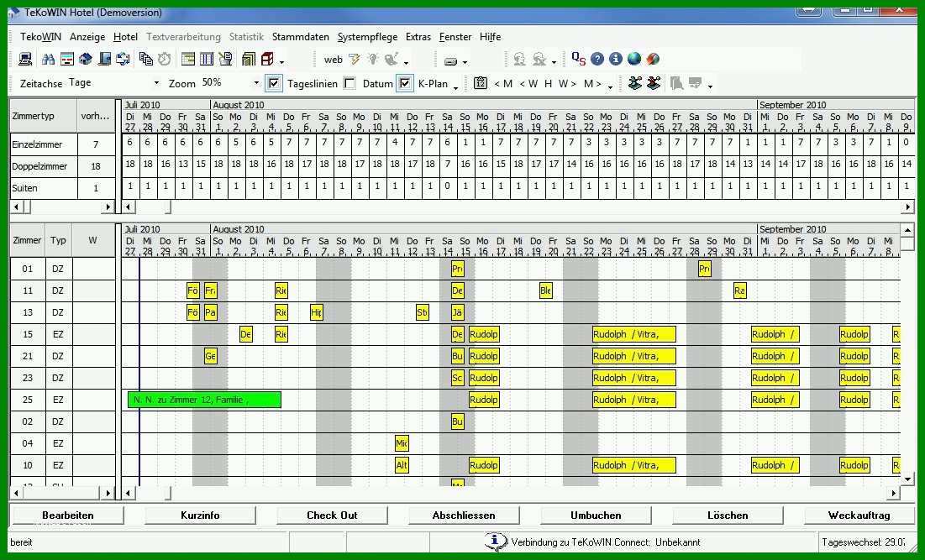Click down arrow of room plan vertical scrollbar
Viewport: 925px width, 560px height.
click(x=907, y=479)
